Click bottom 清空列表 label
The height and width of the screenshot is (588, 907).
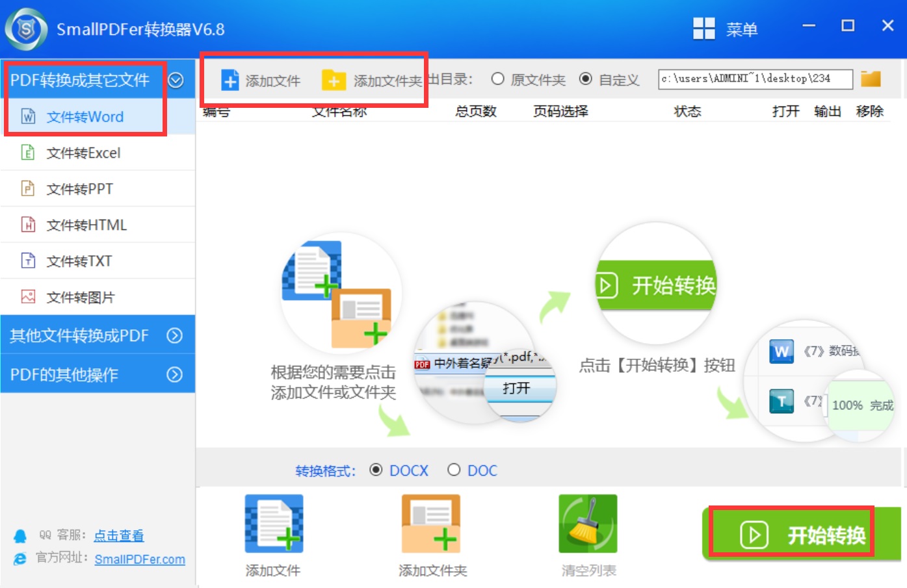(x=589, y=570)
